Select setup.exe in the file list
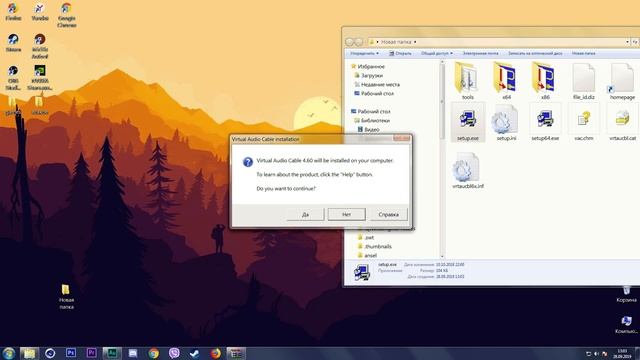The height and width of the screenshot is (360, 640). [x=468, y=122]
